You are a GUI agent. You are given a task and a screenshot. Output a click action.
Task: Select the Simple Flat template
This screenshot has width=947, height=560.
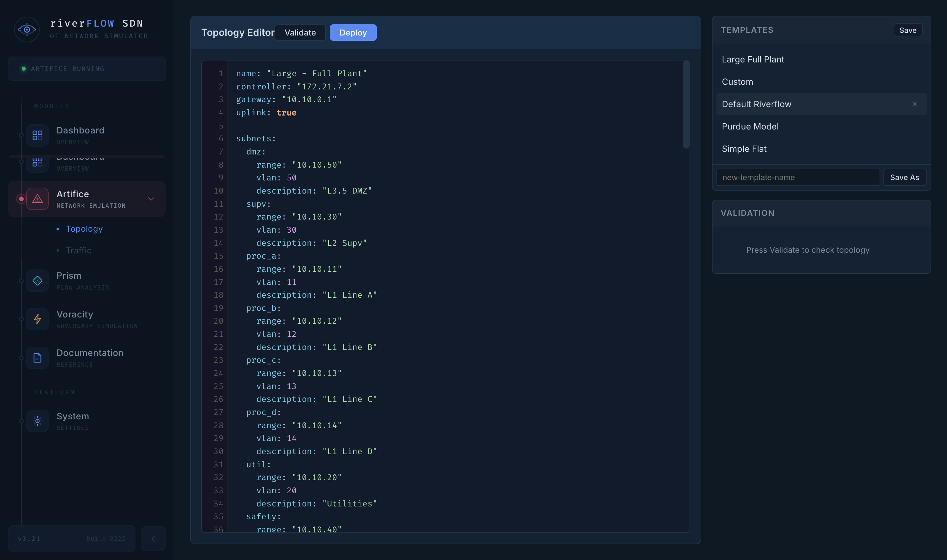tap(744, 149)
